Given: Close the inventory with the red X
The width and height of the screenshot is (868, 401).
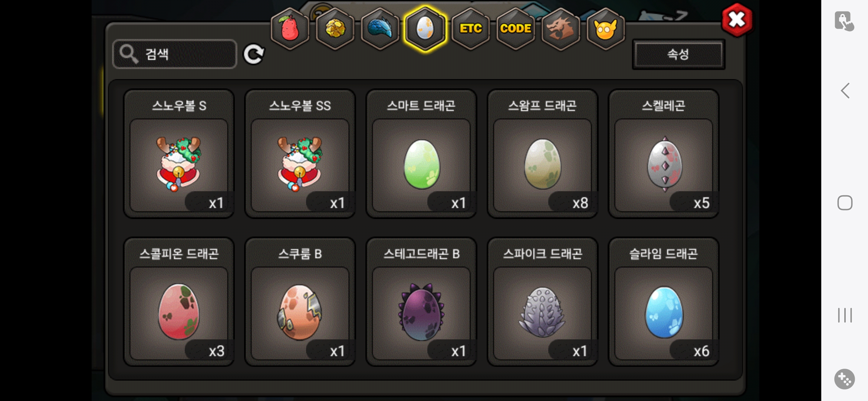Looking at the screenshot, I should click(737, 20).
